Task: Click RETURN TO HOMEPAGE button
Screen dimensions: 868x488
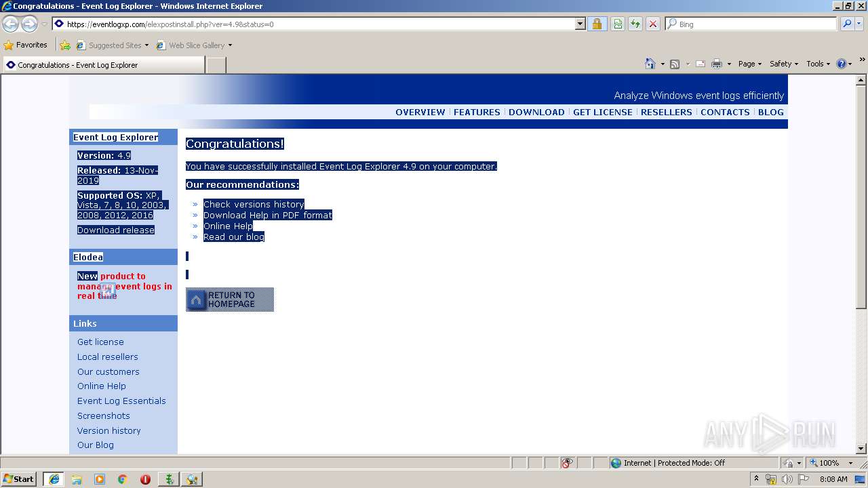Action: pos(230,300)
